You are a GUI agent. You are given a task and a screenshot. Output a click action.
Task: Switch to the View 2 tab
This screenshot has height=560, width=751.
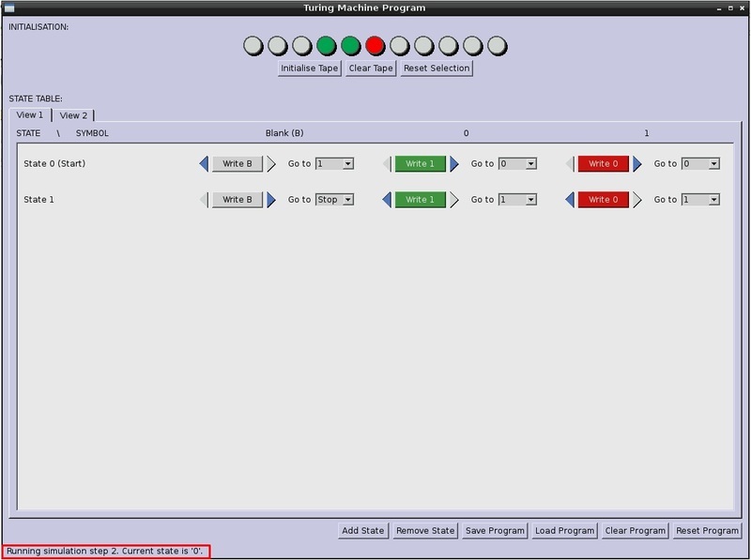tap(73, 115)
